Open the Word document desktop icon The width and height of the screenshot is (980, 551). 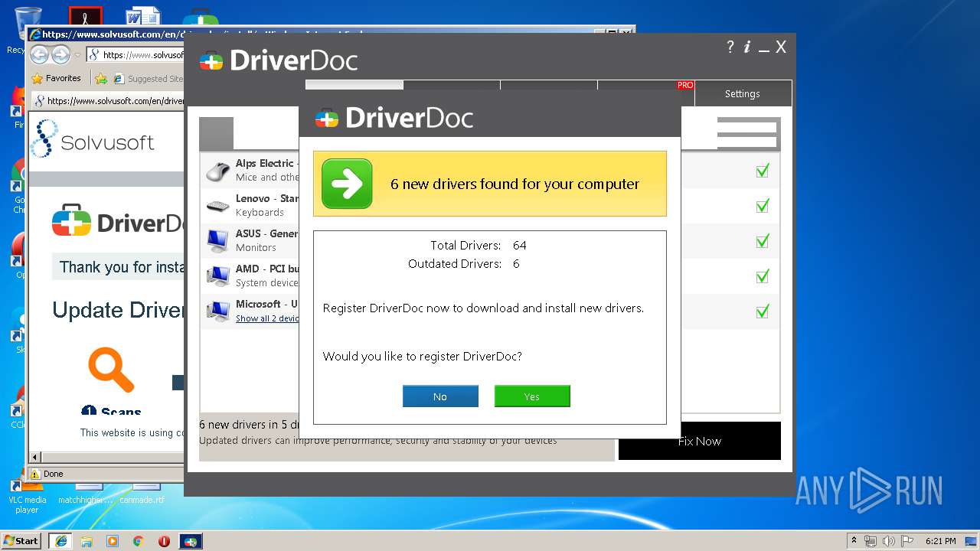tap(142, 17)
